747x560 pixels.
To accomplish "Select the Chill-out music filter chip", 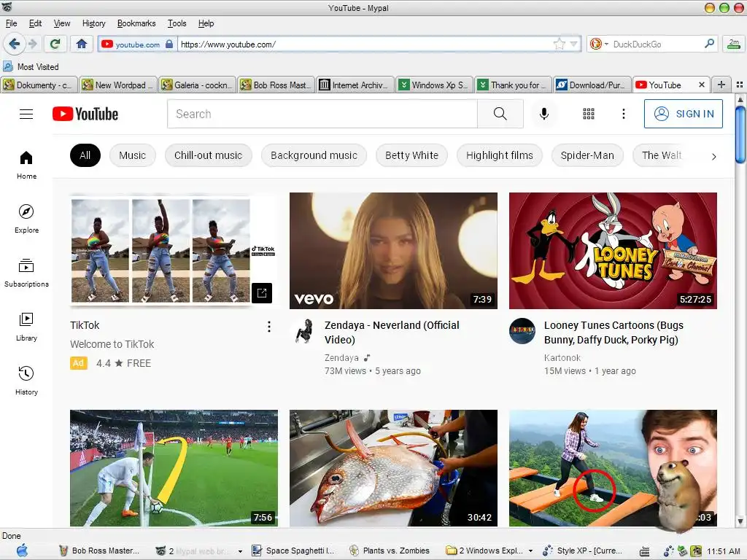I will point(208,155).
